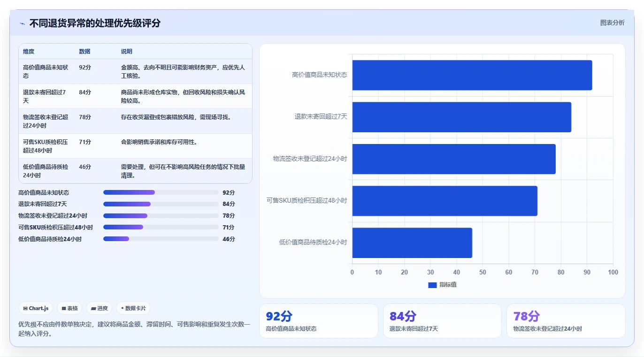Click the chart bar for 可售SKU质检积压超过48小时

coord(445,201)
